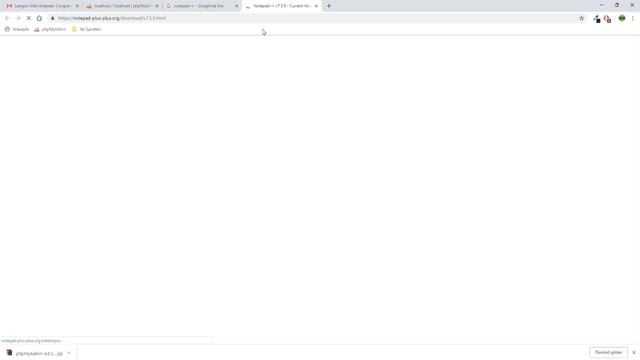Open the phpMyAdmin bookmark
The height and width of the screenshot is (360, 640).
coord(50,29)
